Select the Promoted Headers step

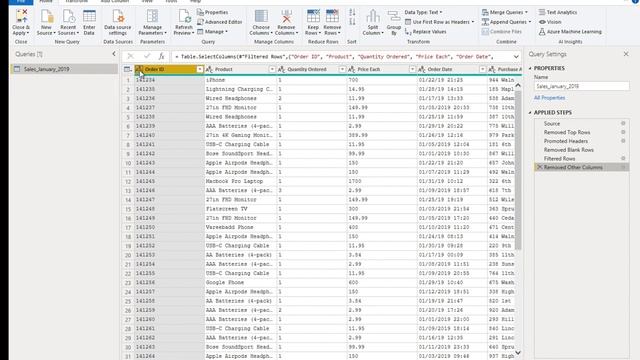tap(566, 141)
